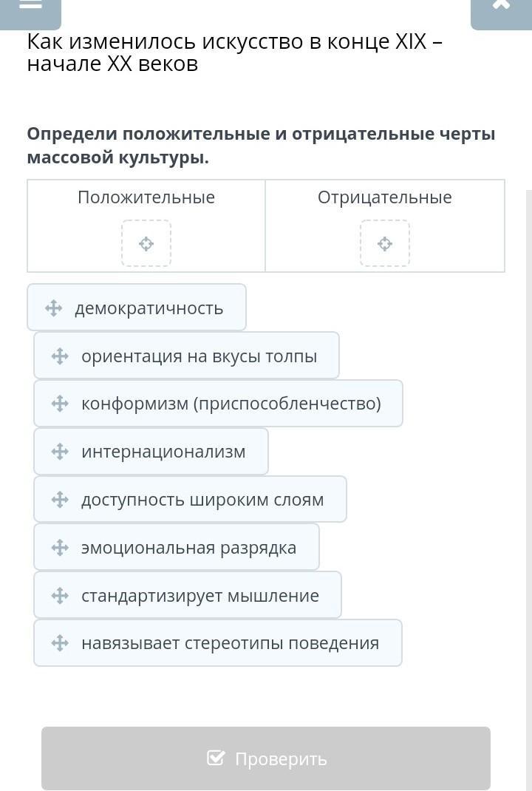
Task: Grab the move handle of демократичность
Action: pos(53,308)
